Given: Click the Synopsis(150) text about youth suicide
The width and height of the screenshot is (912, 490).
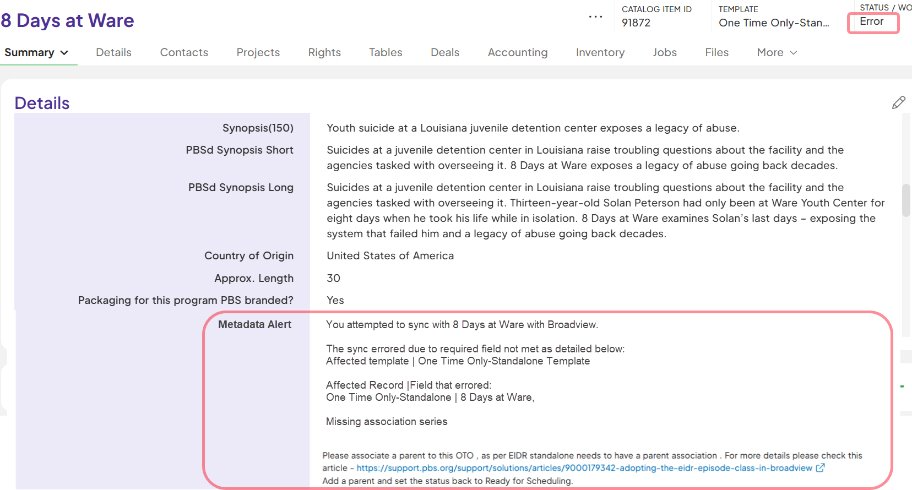Looking at the screenshot, I should (533, 128).
